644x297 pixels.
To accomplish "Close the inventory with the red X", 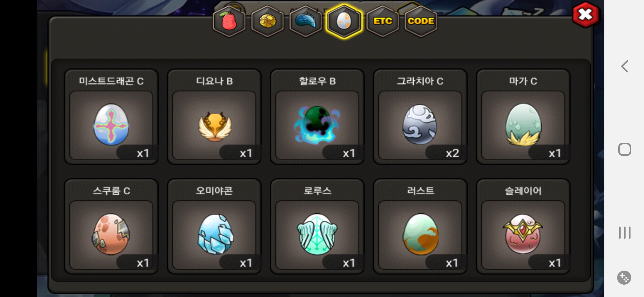I will 585,15.
